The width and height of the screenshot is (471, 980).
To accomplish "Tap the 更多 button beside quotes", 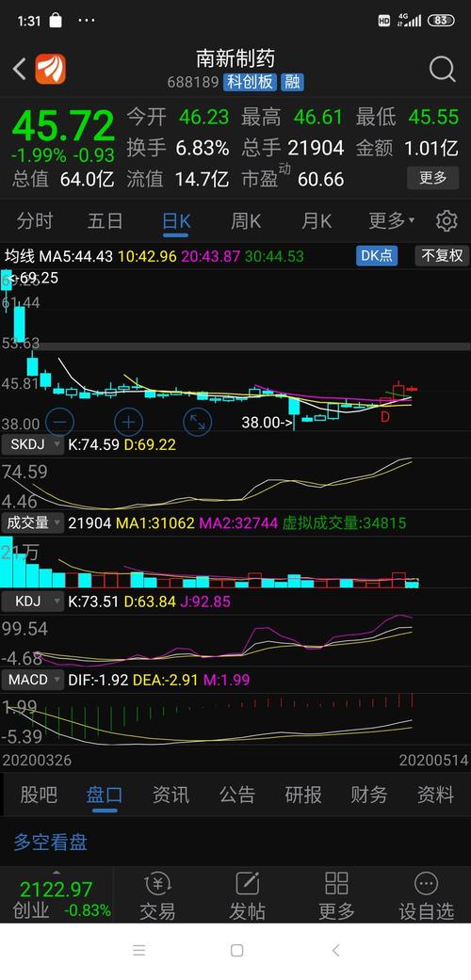I will click(432, 178).
